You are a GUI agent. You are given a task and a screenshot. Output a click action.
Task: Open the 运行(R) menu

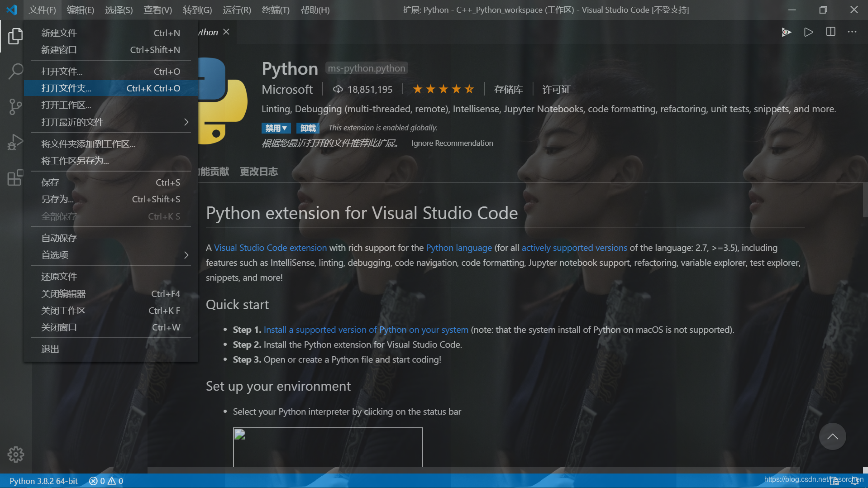[x=237, y=10]
